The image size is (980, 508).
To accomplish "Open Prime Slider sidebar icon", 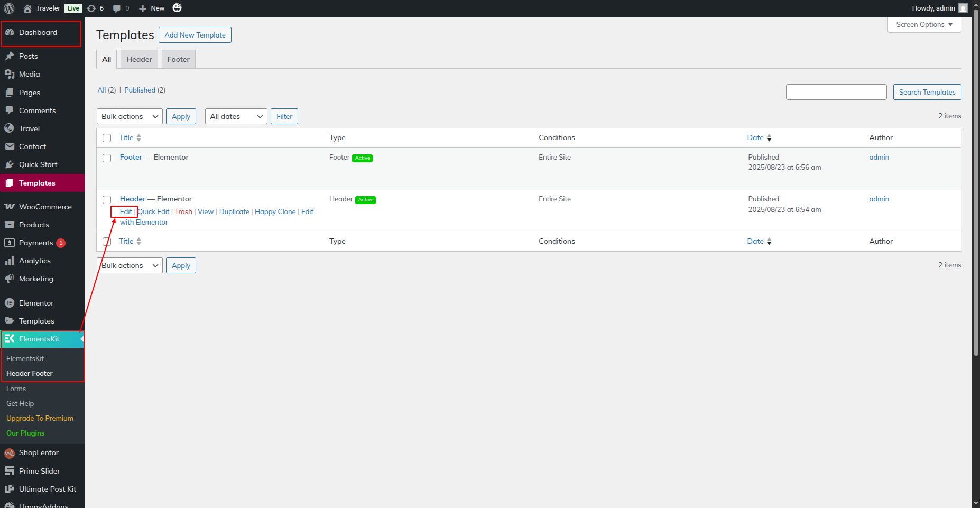I will 10,471.
